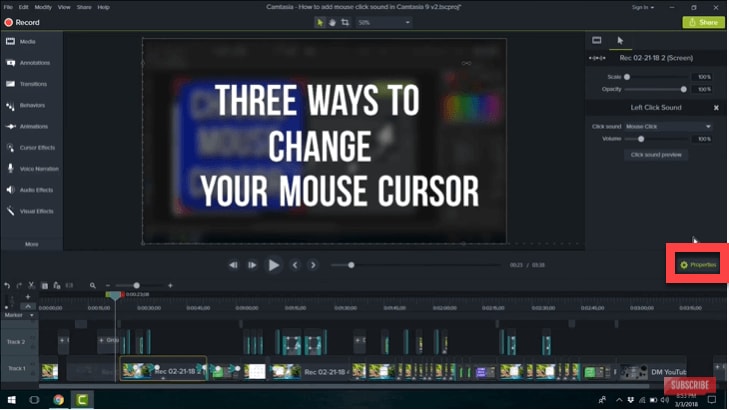Switch to cursor properties tab
The image size is (729, 410).
tap(620, 40)
